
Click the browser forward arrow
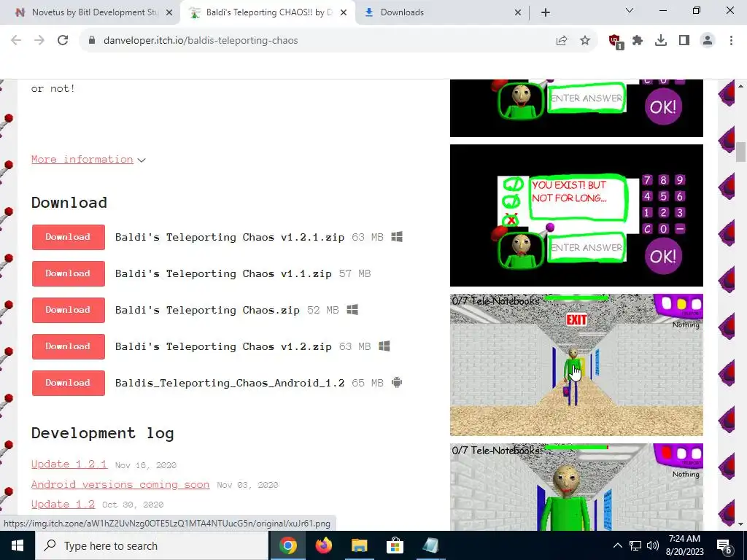click(39, 41)
